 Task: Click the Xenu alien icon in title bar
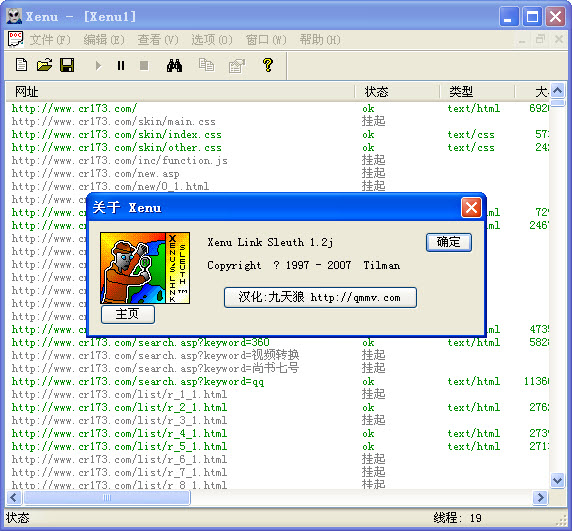pyautogui.click(x=14, y=16)
